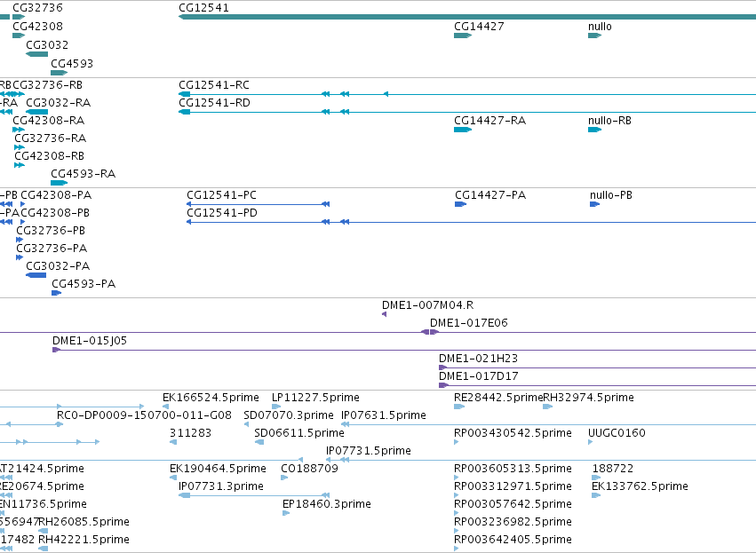The image size is (756, 553).
Task: Click the EK133762.5prime EST label
Action: [x=640, y=486]
